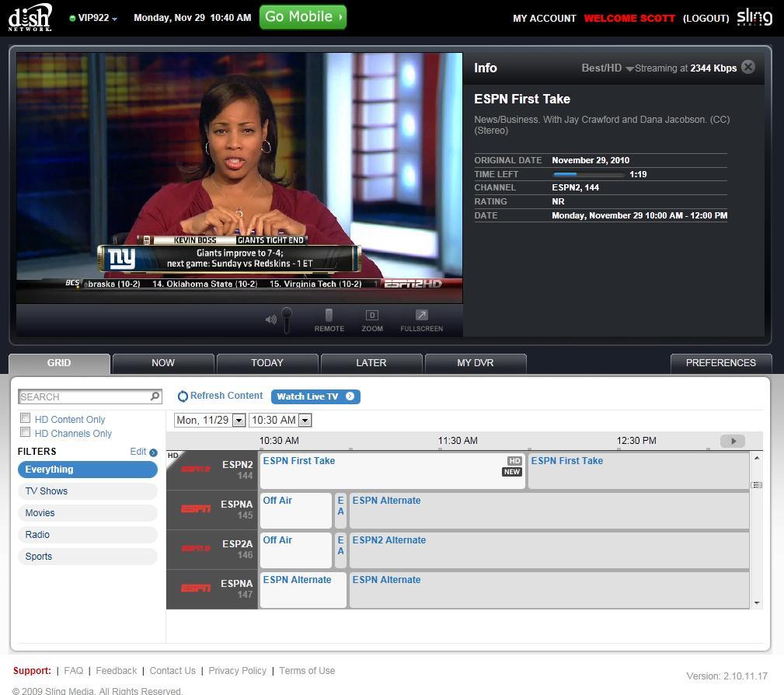Open the Mon, 11/29 date dropdown

(239, 421)
